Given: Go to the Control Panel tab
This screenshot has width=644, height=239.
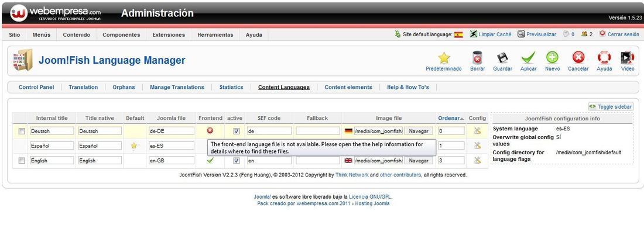Looking at the screenshot, I should [x=36, y=87].
